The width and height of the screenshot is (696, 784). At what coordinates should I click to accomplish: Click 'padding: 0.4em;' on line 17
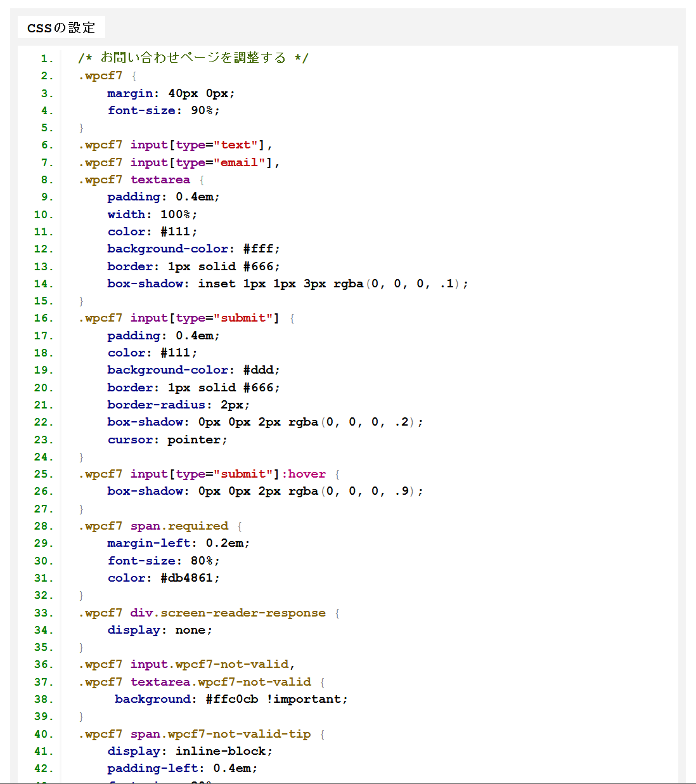(x=164, y=336)
